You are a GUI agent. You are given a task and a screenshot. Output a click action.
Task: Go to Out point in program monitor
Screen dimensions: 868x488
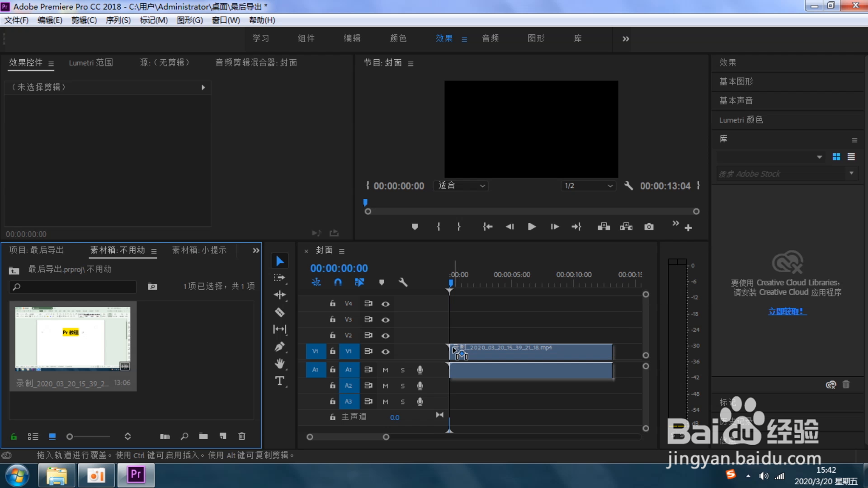[576, 227]
